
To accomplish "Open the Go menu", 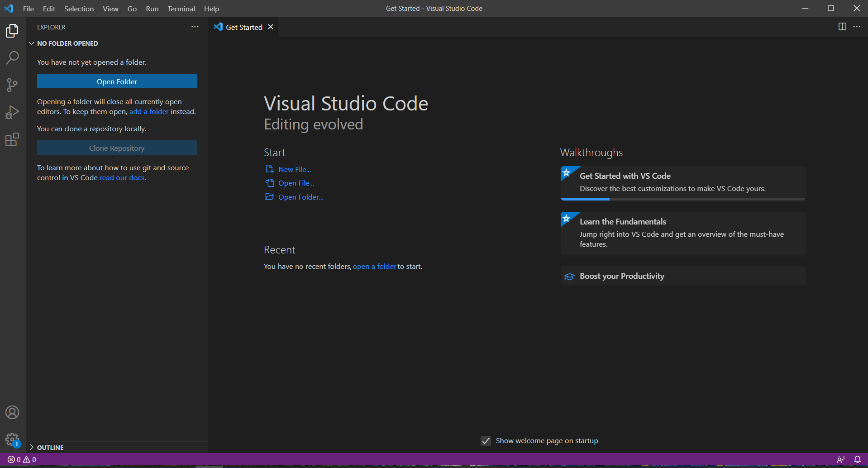I will pyautogui.click(x=132, y=9).
